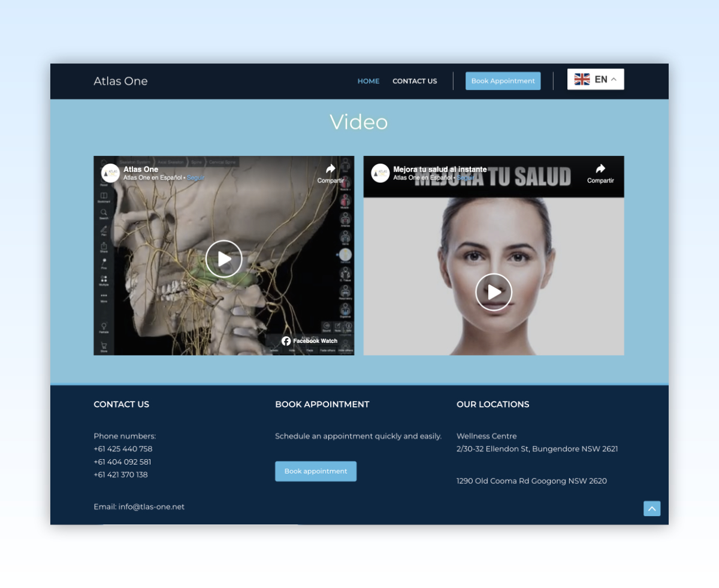Click the UK flag language icon

pos(582,79)
